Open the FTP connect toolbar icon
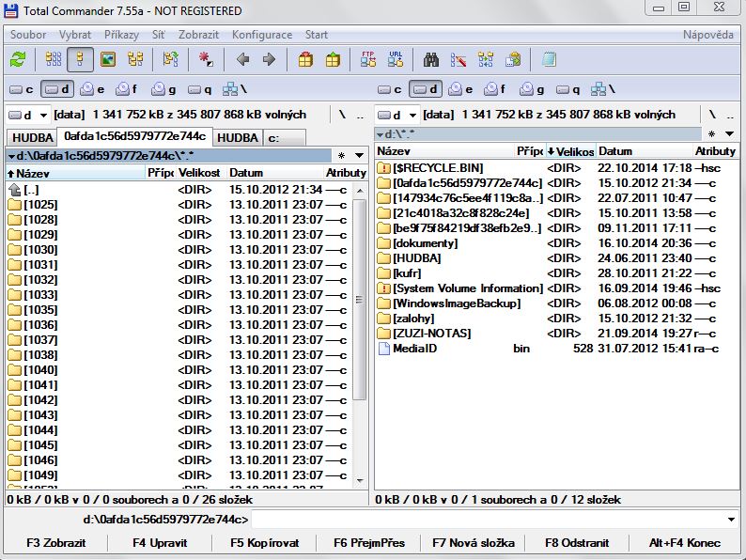 (368, 60)
